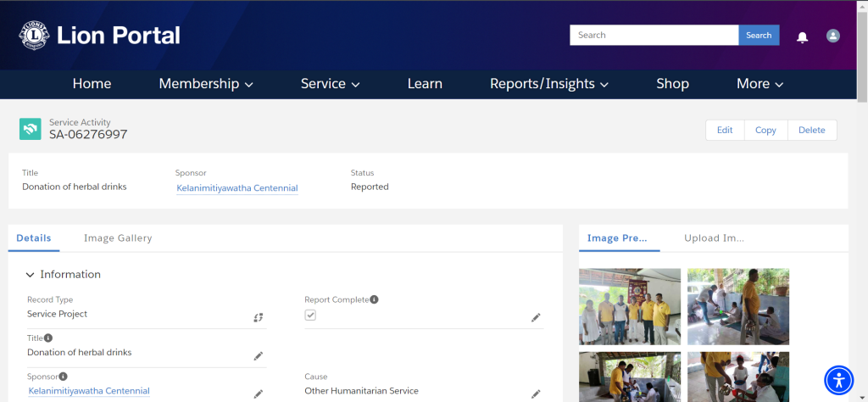This screenshot has width=868, height=402.
Task: Expand the More menu
Action: tap(760, 84)
